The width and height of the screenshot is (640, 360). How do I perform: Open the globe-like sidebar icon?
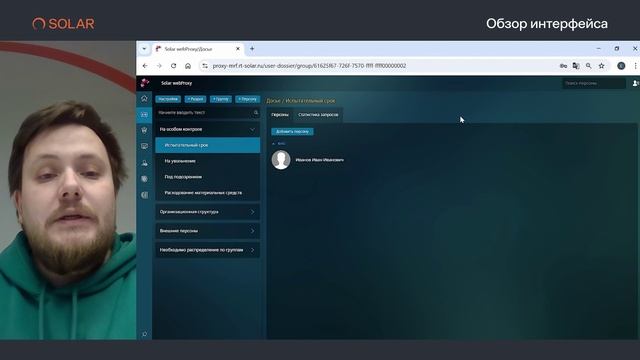click(144, 179)
